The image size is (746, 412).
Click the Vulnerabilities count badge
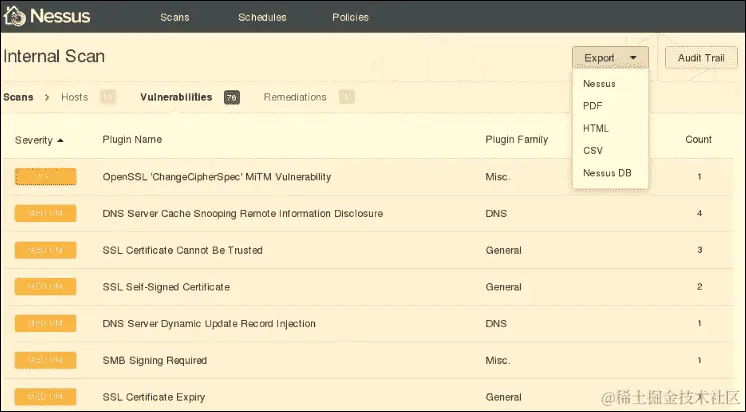[x=232, y=98]
